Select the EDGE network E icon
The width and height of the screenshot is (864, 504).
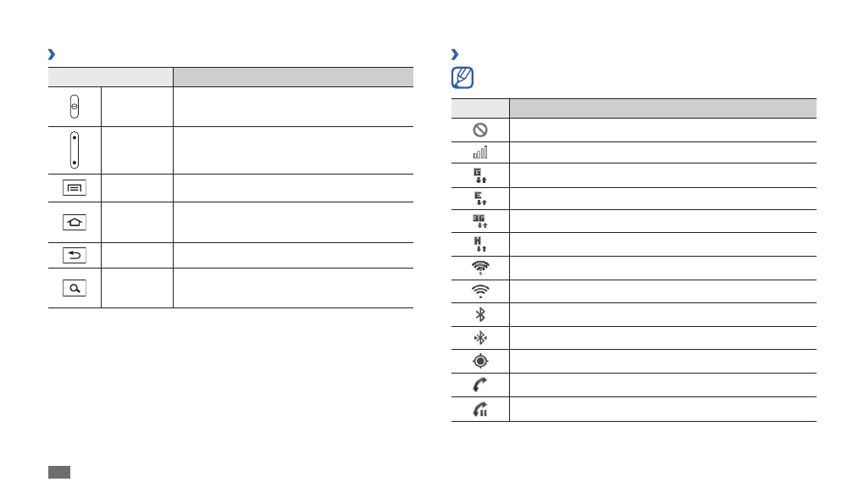click(480, 198)
